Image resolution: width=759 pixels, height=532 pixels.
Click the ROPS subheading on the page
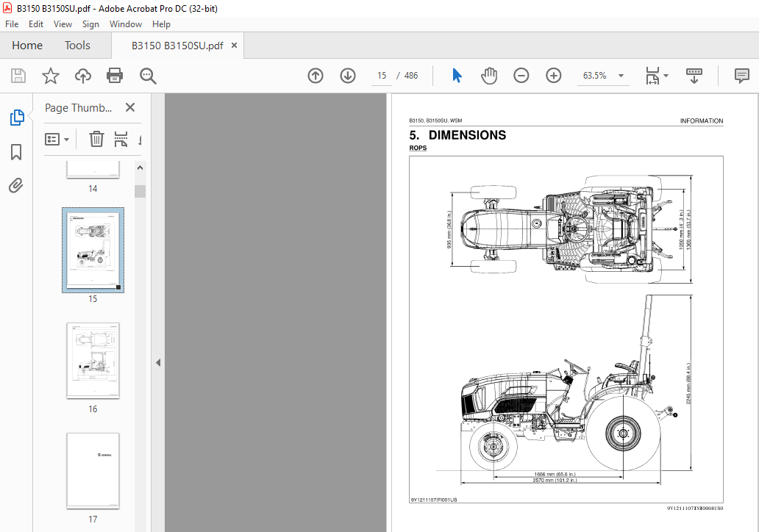418,148
